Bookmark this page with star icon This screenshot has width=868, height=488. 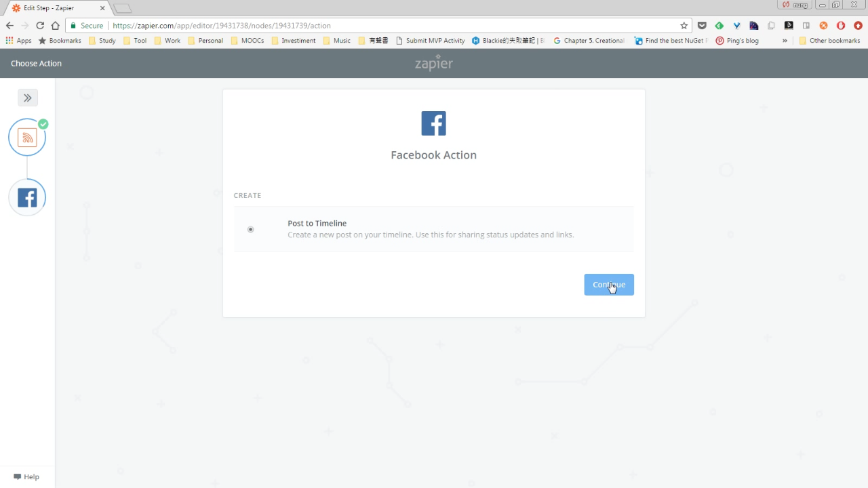[x=684, y=26]
